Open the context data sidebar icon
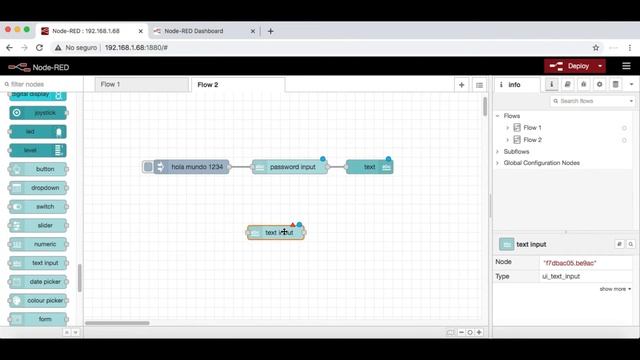Screen dimensions: 640x360 [615, 84]
